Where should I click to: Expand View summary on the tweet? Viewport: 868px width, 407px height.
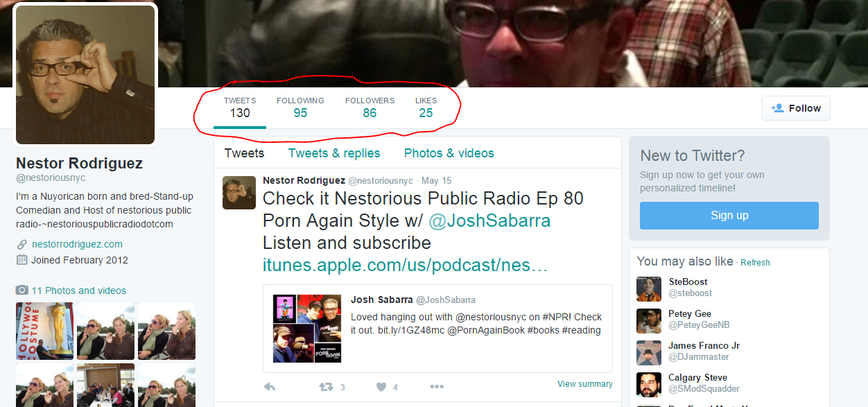tap(585, 384)
